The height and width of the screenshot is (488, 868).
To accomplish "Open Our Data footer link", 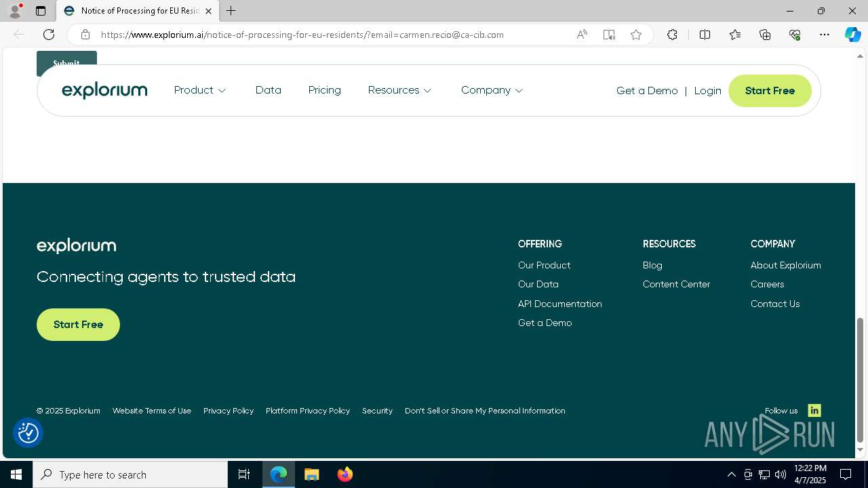I will [x=538, y=285].
